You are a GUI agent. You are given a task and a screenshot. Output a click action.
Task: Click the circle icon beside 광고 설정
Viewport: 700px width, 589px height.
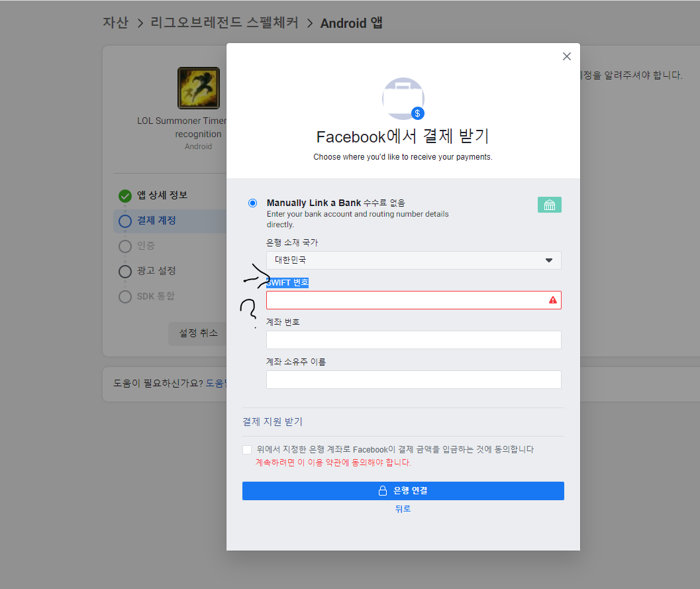(125, 271)
